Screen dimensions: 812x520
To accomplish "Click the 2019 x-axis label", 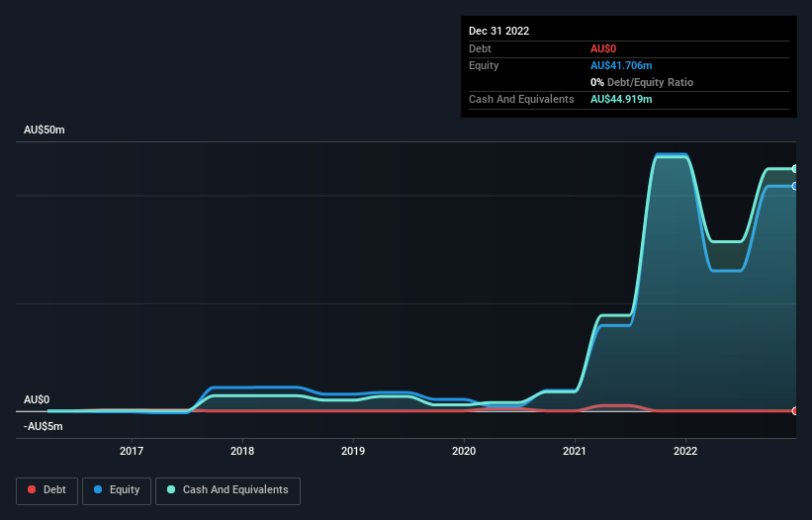I will pyautogui.click(x=353, y=451).
